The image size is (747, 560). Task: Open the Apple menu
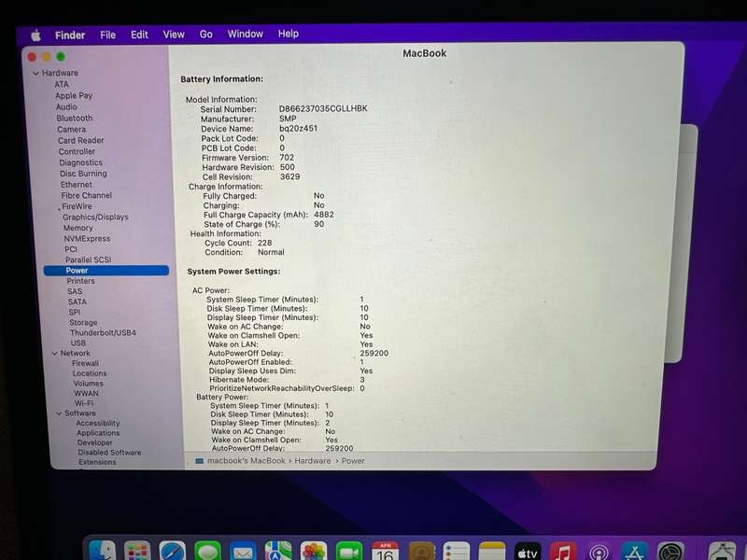[35, 35]
